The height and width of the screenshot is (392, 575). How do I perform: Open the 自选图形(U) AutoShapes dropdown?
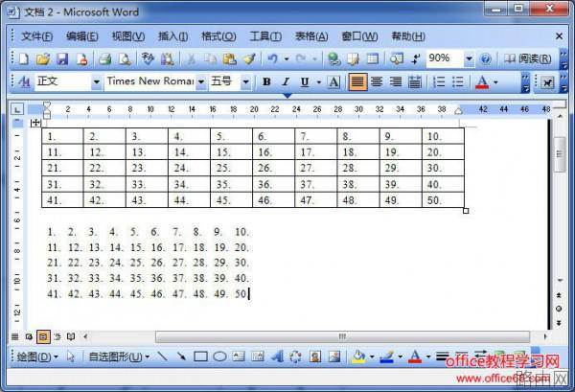(119, 357)
